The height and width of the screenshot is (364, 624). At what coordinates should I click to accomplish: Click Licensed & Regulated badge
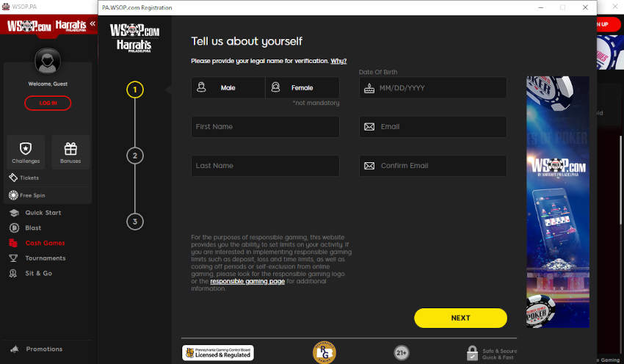tap(218, 353)
